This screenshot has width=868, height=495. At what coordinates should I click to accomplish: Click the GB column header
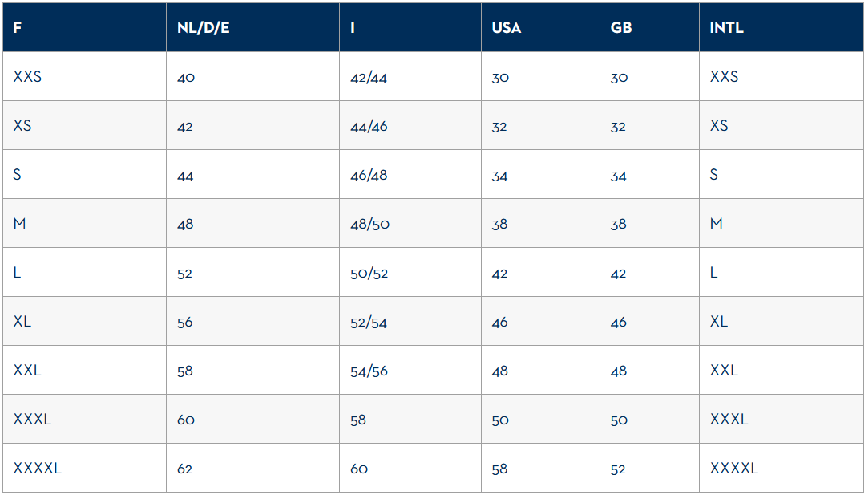click(x=649, y=27)
